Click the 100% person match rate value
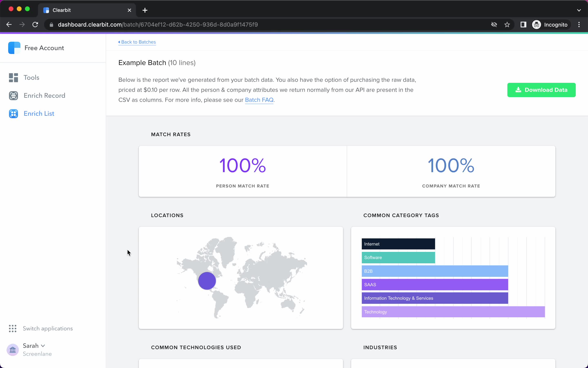 [243, 166]
